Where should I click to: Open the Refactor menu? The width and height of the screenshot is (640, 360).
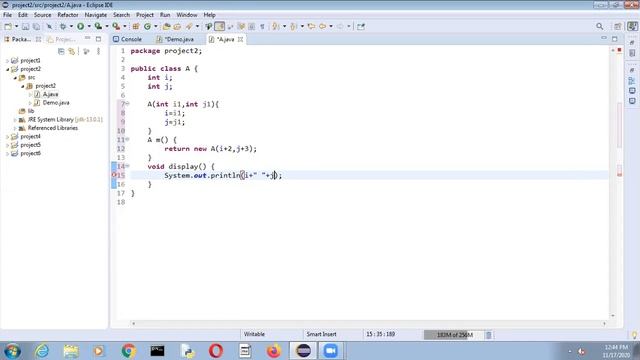click(x=68, y=15)
